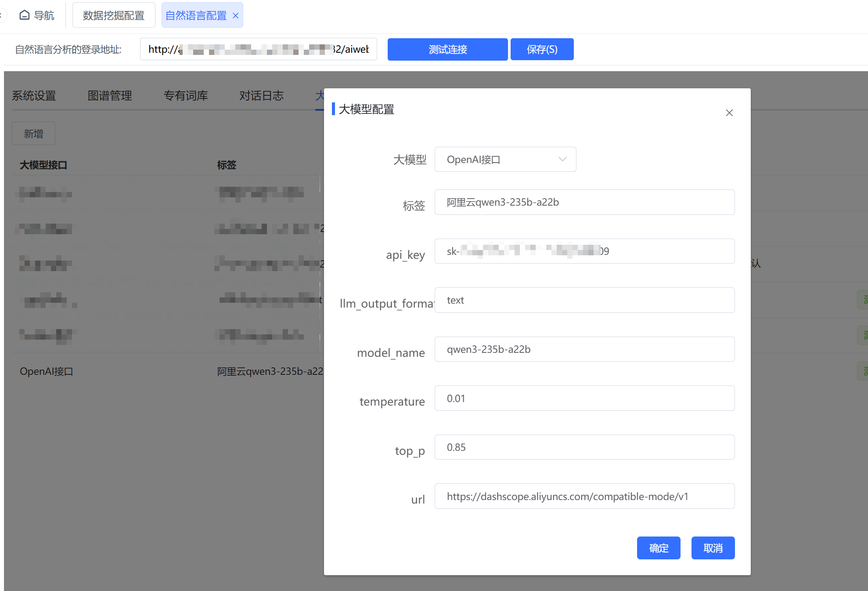This screenshot has width=868, height=591.
Task: Click the 新增 button
Action: click(x=33, y=134)
